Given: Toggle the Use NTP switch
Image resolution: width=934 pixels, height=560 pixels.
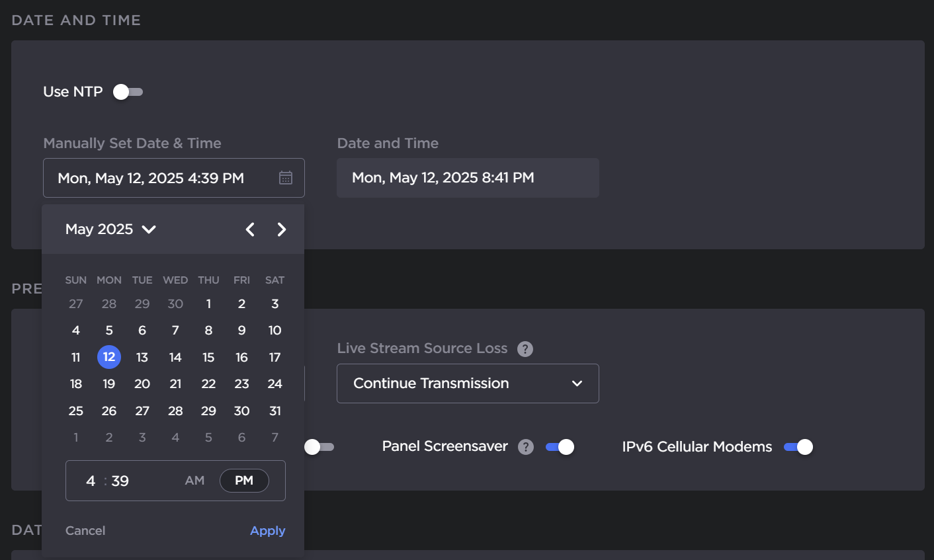Looking at the screenshot, I should [x=128, y=92].
